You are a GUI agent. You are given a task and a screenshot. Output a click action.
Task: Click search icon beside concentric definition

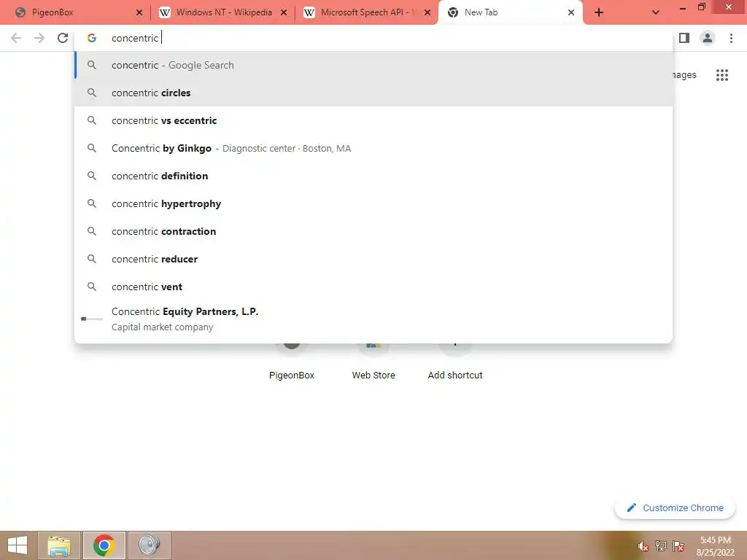[x=92, y=176]
